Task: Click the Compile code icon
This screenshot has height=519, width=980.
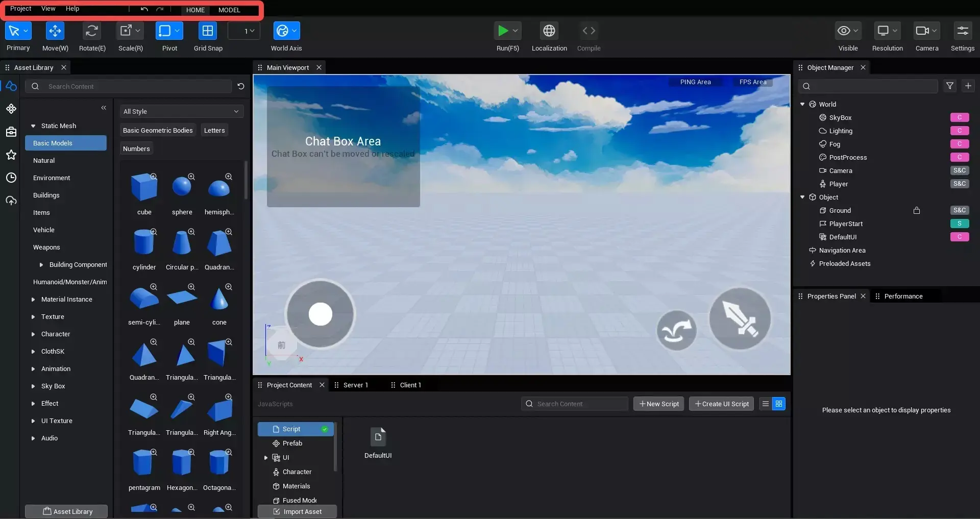Action: [589, 31]
